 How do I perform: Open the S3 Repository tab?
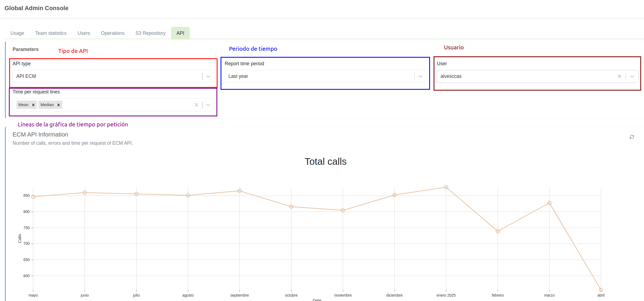[150, 33]
